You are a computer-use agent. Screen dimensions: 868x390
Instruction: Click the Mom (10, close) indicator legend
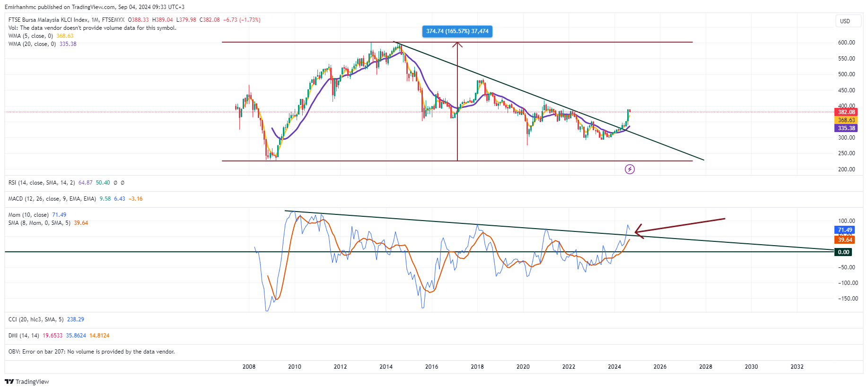pos(28,215)
